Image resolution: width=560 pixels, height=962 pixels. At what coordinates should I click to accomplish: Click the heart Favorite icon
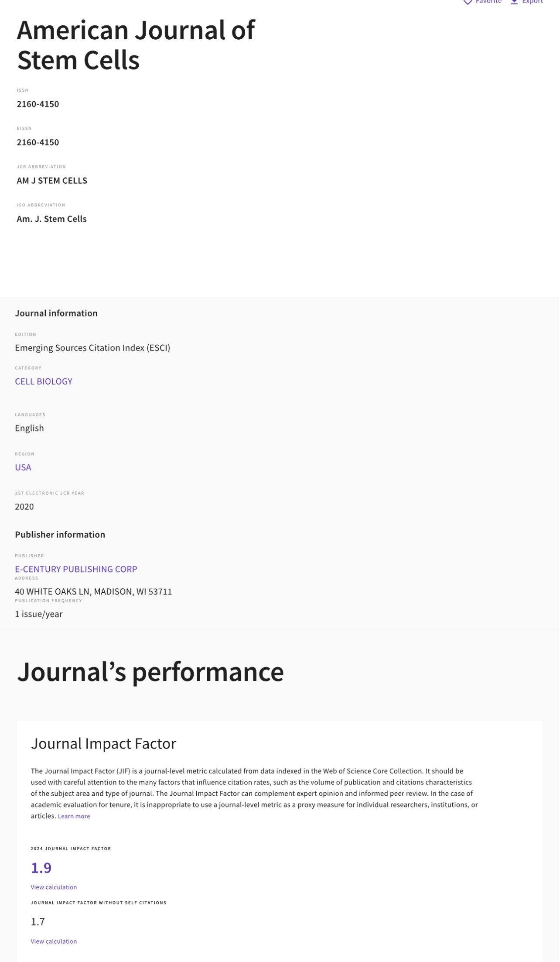click(468, 2)
